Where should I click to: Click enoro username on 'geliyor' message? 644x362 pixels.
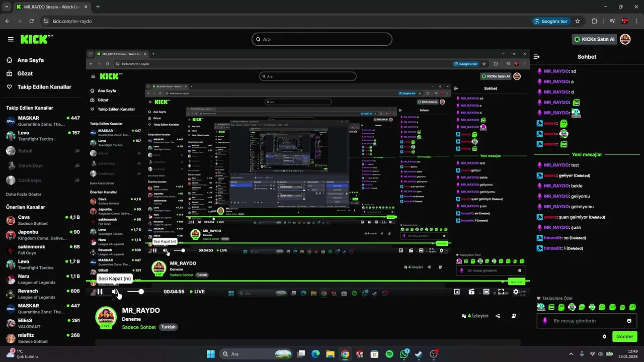click(x=550, y=175)
